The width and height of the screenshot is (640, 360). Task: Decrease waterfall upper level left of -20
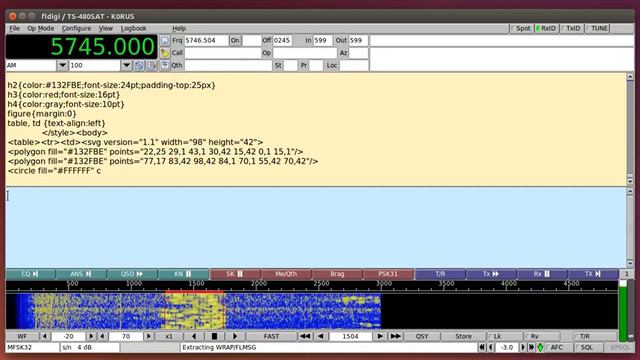[x=44, y=336]
